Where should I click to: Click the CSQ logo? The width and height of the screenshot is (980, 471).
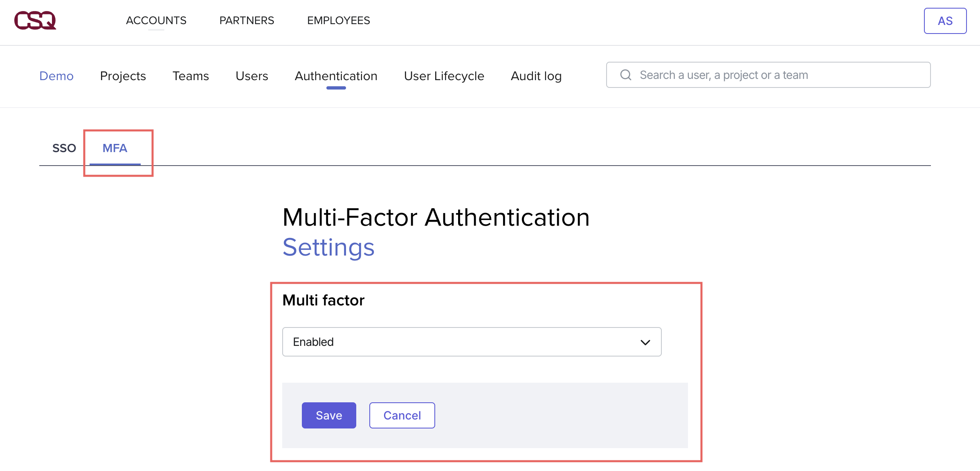point(35,20)
